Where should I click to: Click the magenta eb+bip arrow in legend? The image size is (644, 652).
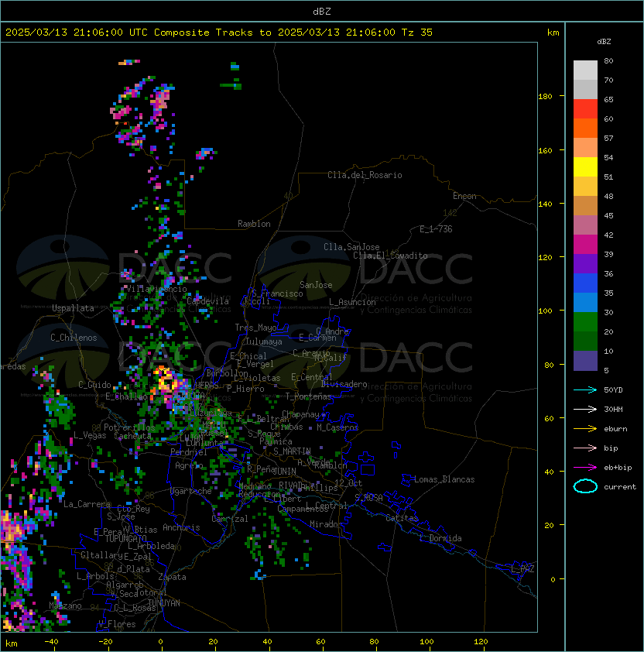(585, 468)
